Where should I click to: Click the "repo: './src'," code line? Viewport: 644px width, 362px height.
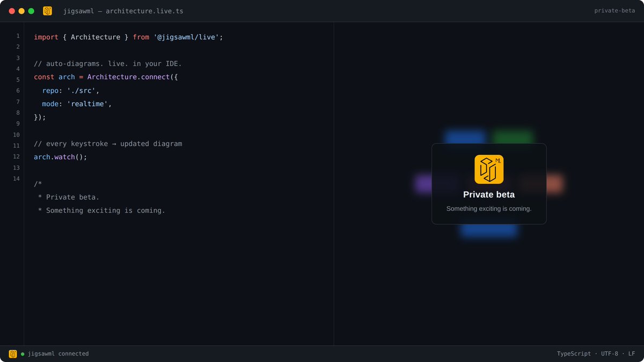(x=71, y=91)
